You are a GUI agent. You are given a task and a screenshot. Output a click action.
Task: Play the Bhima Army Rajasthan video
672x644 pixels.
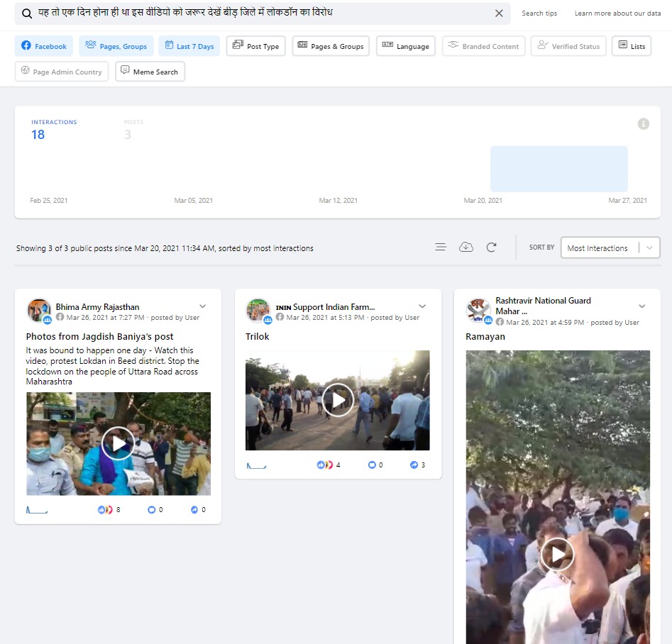tap(118, 443)
